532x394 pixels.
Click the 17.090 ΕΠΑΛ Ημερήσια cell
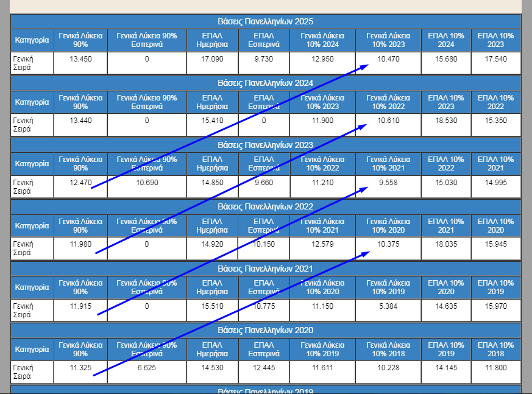point(213,59)
